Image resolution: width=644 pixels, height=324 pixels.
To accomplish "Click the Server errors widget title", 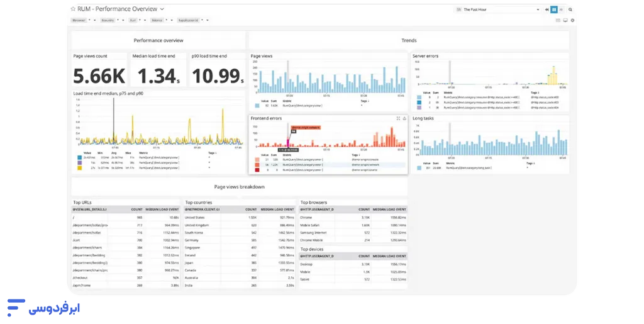I will pyautogui.click(x=426, y=56).
